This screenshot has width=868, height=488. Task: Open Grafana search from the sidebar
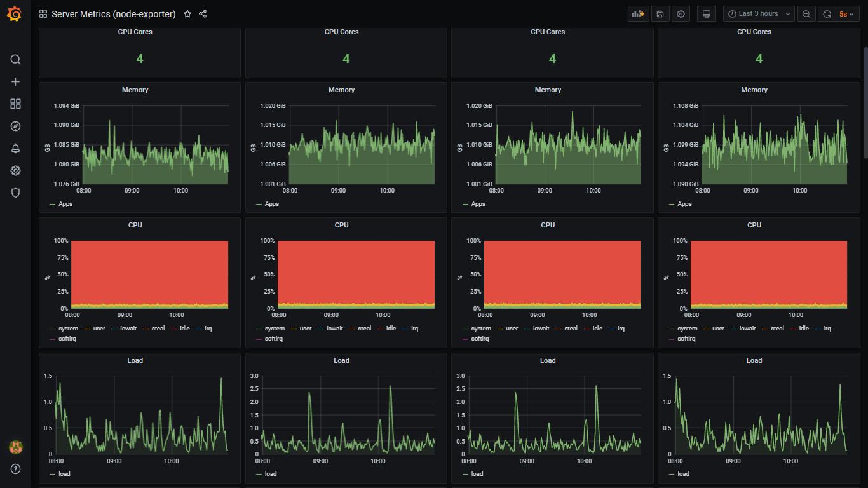pos(15,59)
